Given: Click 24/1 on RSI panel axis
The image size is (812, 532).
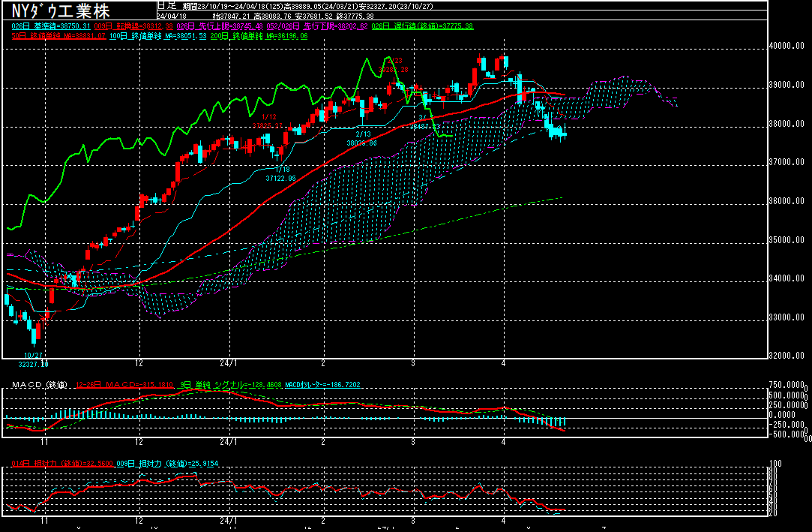Looking at the screenshot, I should click(x=229, y=521).
